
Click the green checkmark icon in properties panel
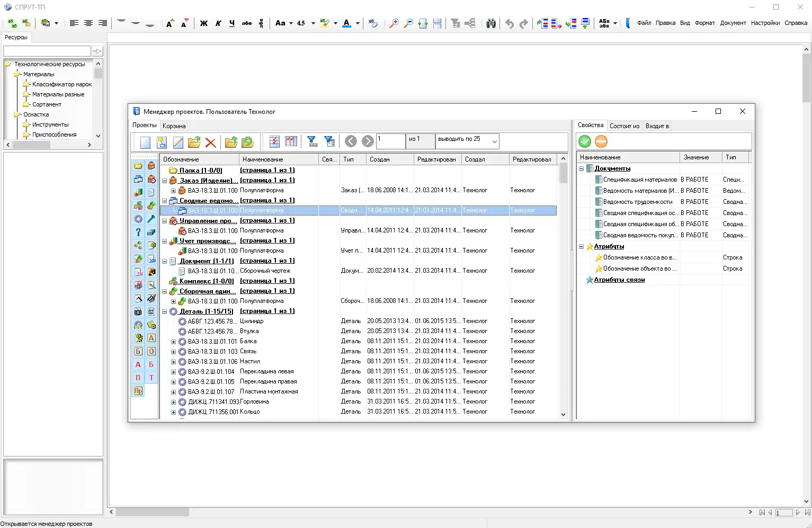tap(585, 141)
